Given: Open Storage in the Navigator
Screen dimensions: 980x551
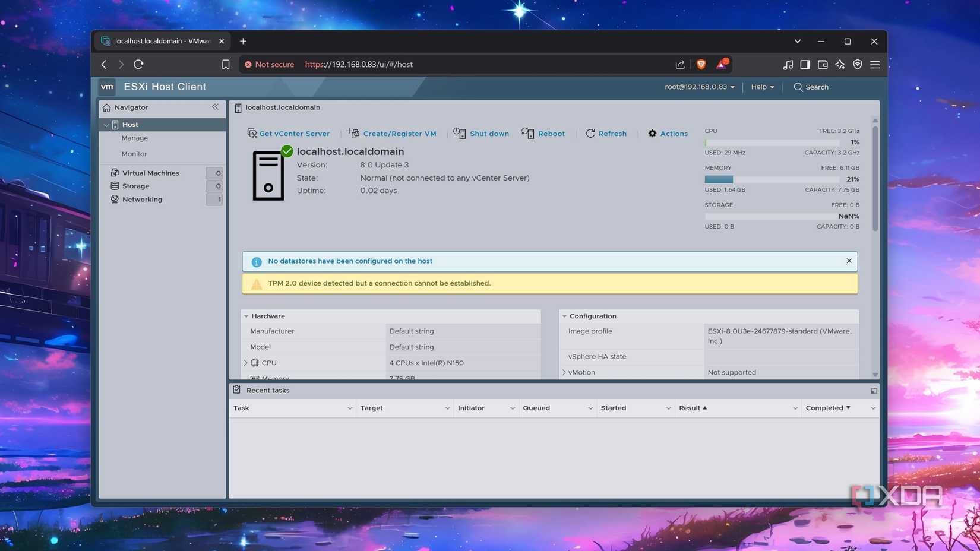Looking at the screenshot, I should tap(135, 186).
